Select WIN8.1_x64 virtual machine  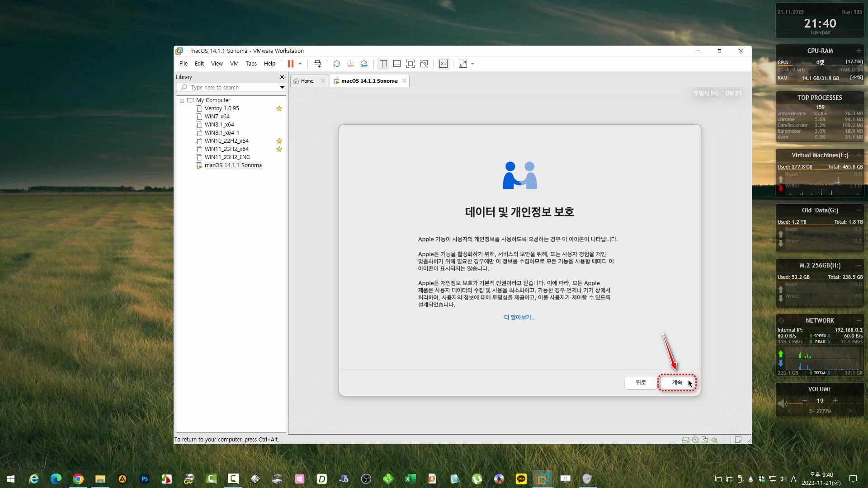[219, 125]
